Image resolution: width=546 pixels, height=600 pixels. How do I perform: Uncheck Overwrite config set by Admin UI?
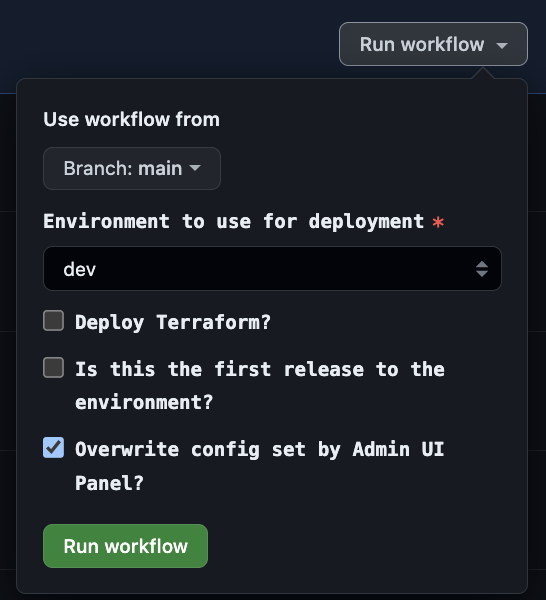click(54, 448)
